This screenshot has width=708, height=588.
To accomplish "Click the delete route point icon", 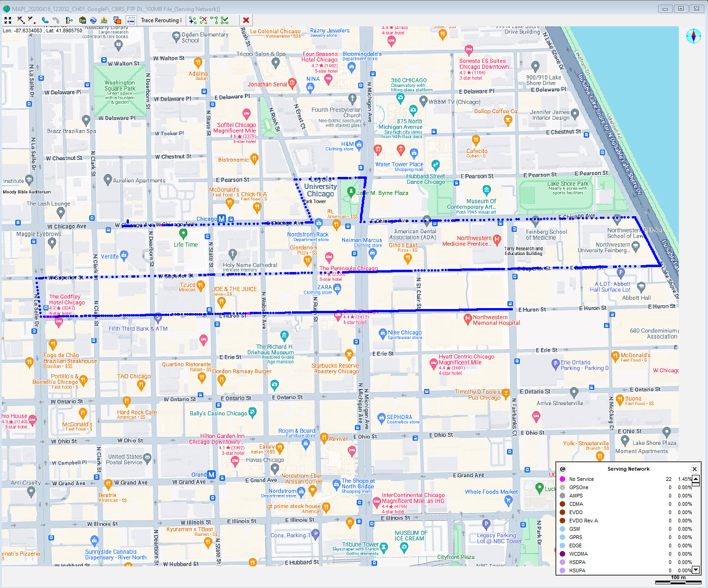I will tap(203, 20).
